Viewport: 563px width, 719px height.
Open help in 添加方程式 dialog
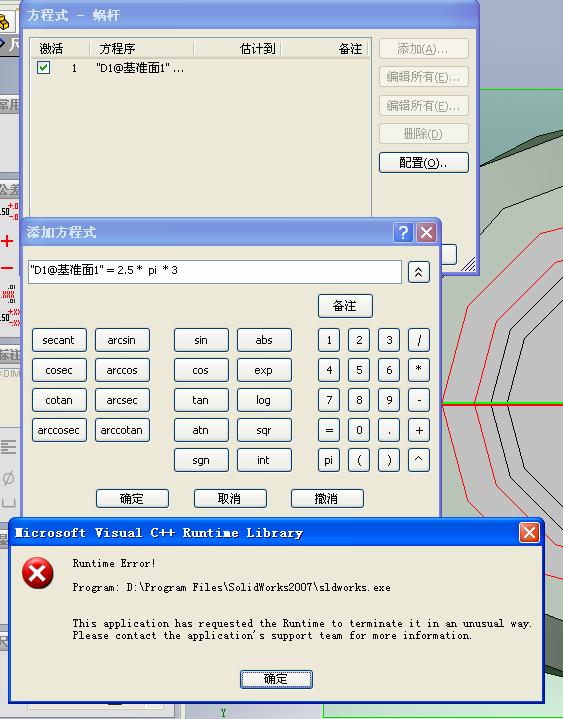click(403, 232)
